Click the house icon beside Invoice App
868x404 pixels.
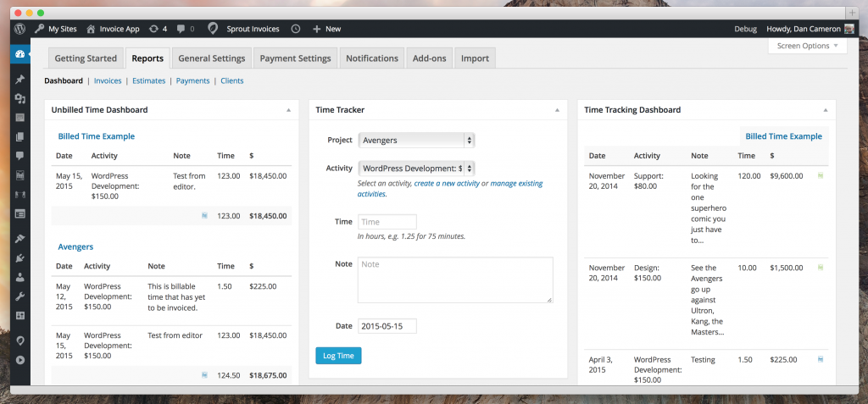click(91, 29)
